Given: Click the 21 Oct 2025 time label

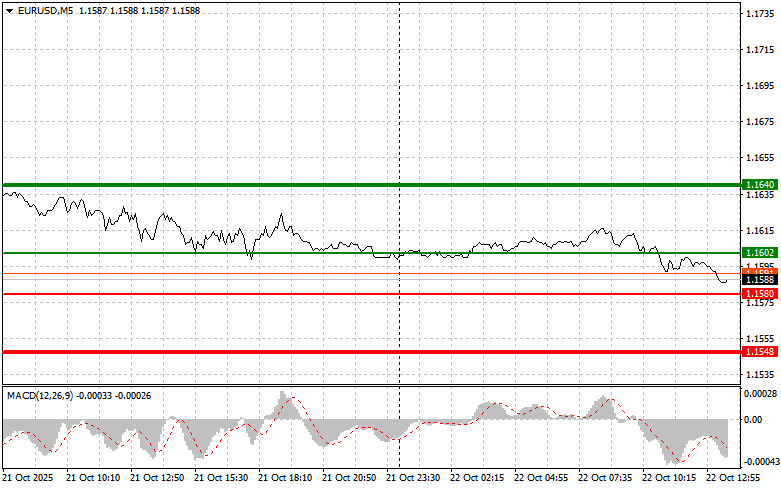Looking at the screenshot, I should pos(28,478).
